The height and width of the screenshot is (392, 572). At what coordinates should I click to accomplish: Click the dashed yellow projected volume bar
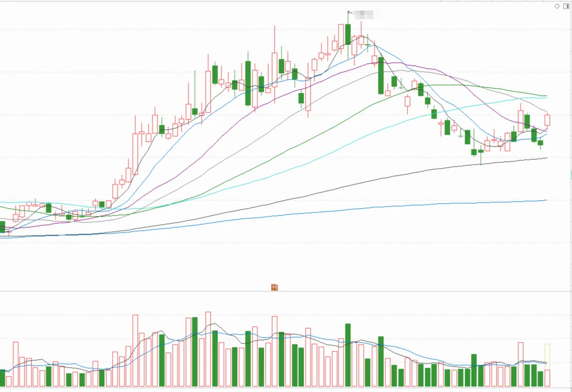coord(547,357)
